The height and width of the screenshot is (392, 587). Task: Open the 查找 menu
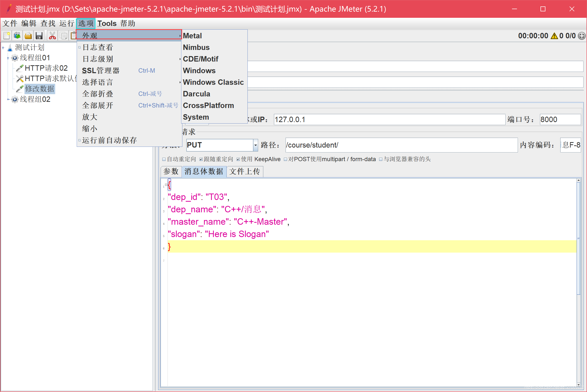48,23
